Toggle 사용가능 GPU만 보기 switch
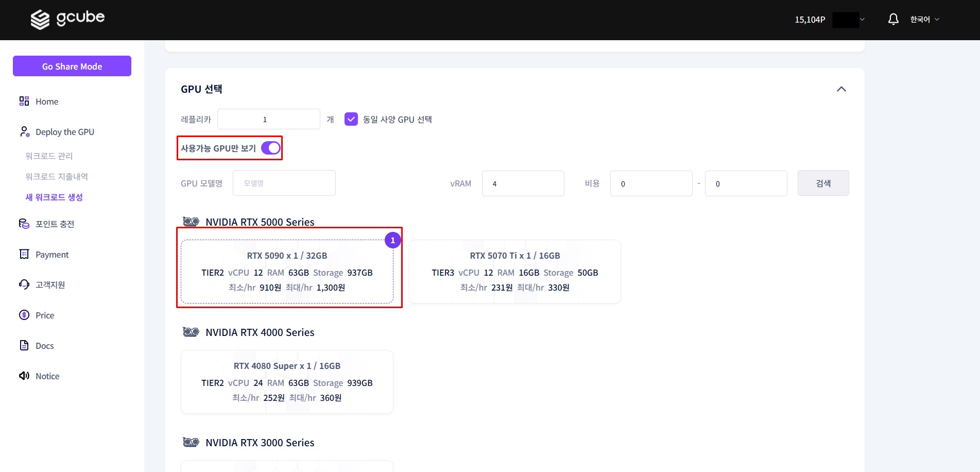Image resolution: width=980 pixels, height=472 pixels. (271, 148)
